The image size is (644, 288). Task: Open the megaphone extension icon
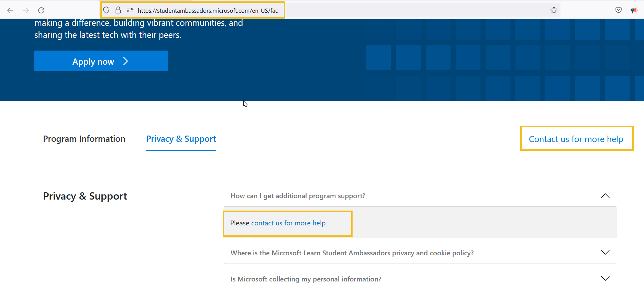634,10
